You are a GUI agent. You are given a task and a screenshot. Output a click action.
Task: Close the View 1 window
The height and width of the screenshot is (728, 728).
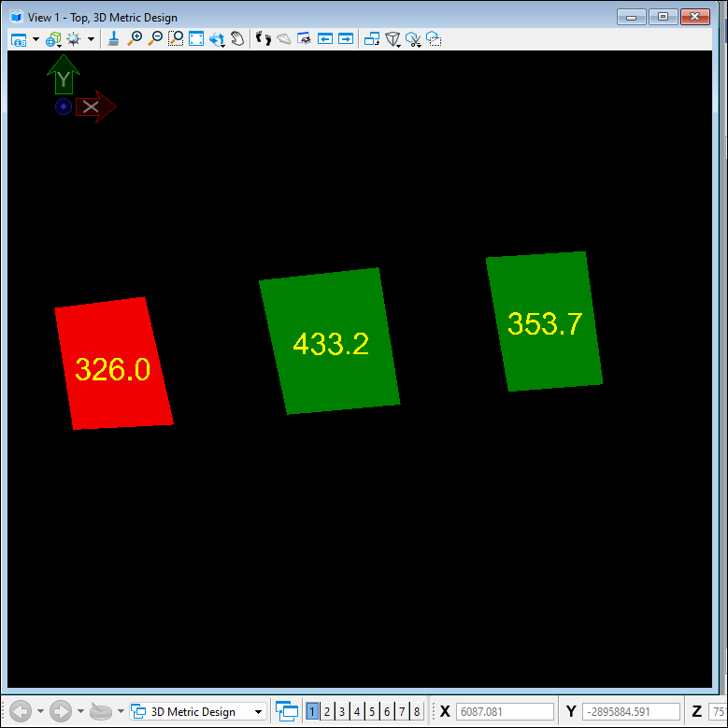coord(695,17)
